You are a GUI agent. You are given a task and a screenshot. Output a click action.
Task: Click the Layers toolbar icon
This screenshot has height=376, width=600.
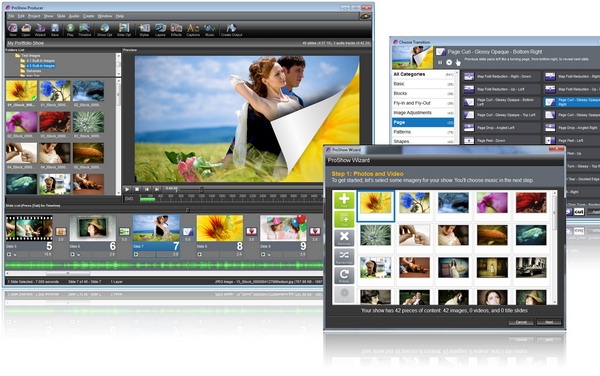tap(160, 30)
